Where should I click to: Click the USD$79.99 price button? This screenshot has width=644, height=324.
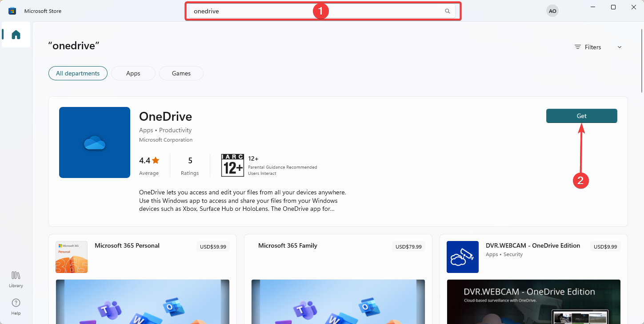[x=409, y=247]
